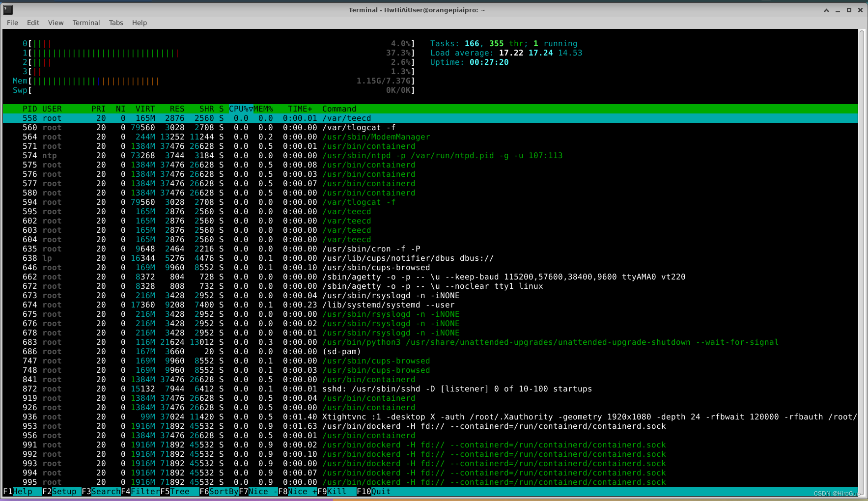The width and height of the screenshot is (868, 501).
Task: Select process row /usr/sbin/ModemManager
Action: coord(430,137)
